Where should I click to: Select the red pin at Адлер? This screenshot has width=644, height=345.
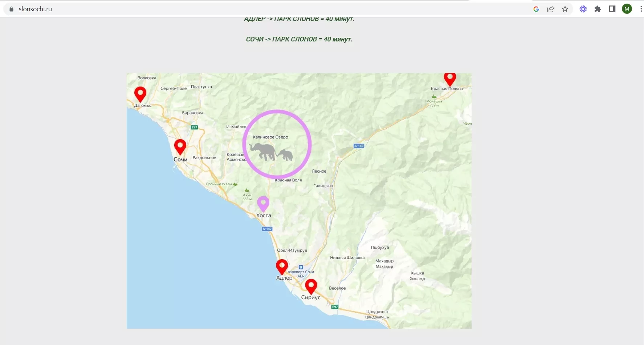pos(282,266)
